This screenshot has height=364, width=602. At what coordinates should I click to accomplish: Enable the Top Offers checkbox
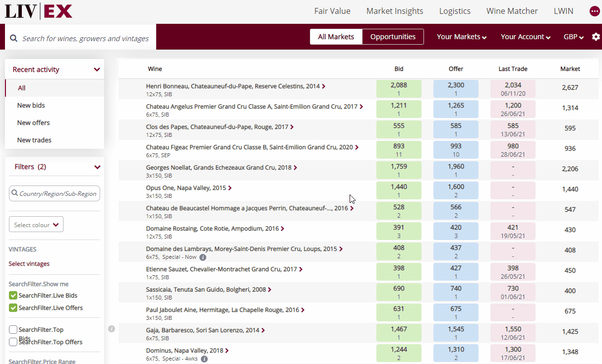coord(13,342)
